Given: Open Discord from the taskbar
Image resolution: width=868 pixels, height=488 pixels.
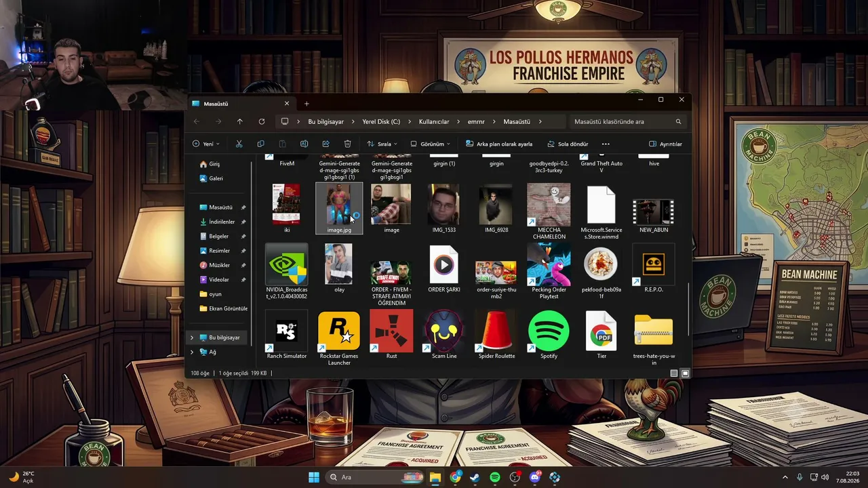Looking at the screenshot, I should [535, 477].
